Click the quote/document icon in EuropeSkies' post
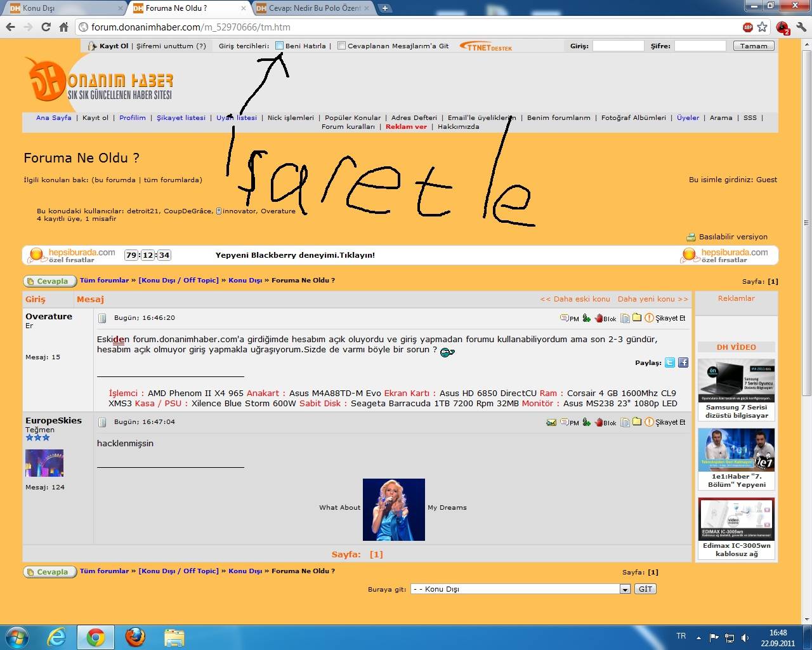 click(x=625, y=422)
